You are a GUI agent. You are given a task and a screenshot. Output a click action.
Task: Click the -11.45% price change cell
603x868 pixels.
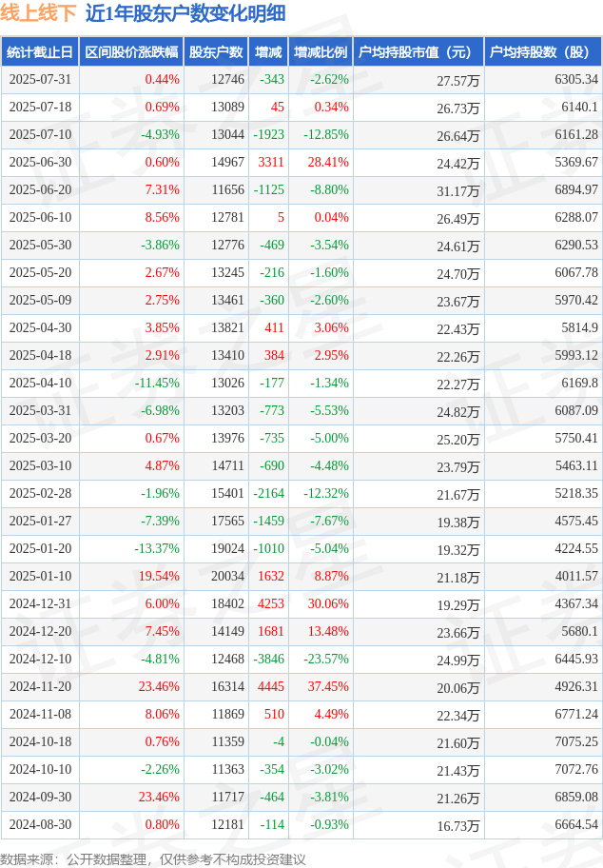point(157,383)
